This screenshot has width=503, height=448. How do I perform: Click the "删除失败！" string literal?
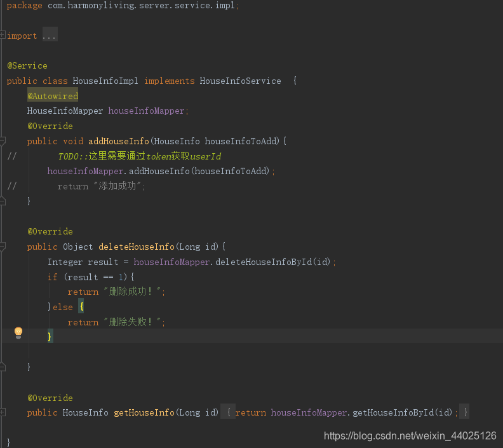(132, 322)
